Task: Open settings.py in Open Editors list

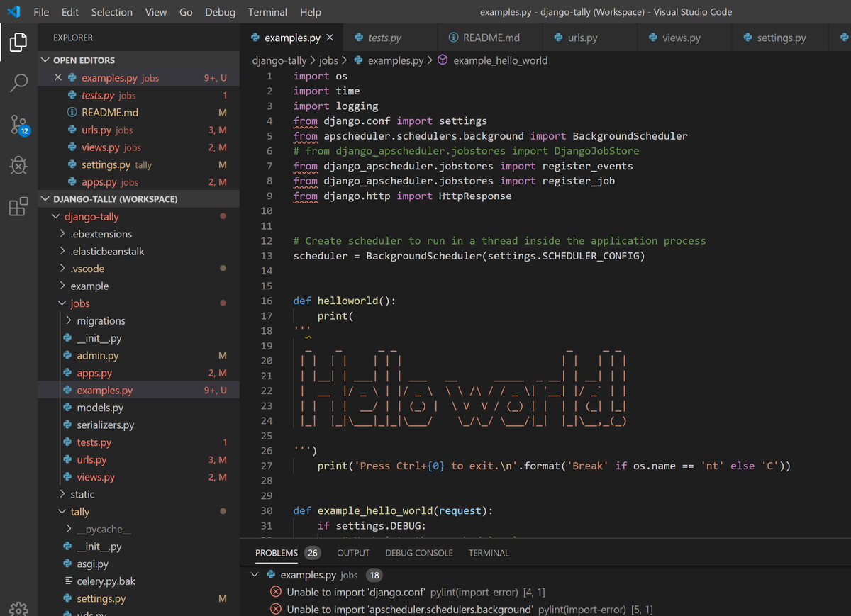Action: click(138, 164)
